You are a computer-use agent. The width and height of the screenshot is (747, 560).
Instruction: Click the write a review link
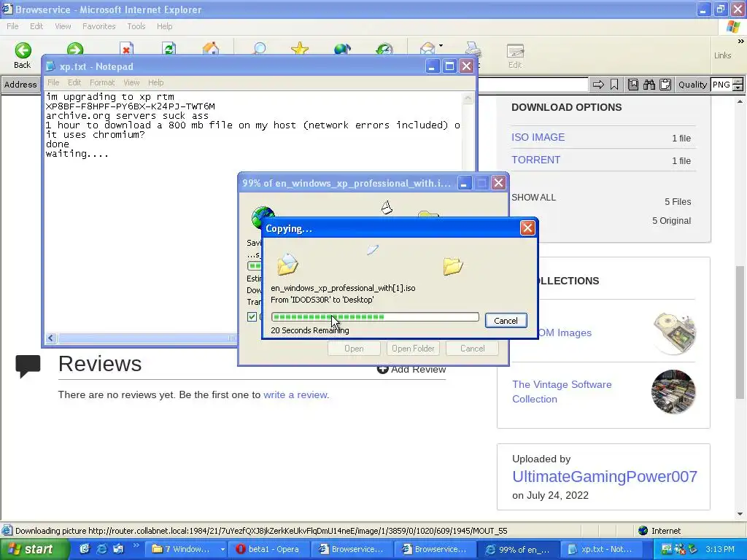[295, 394]
